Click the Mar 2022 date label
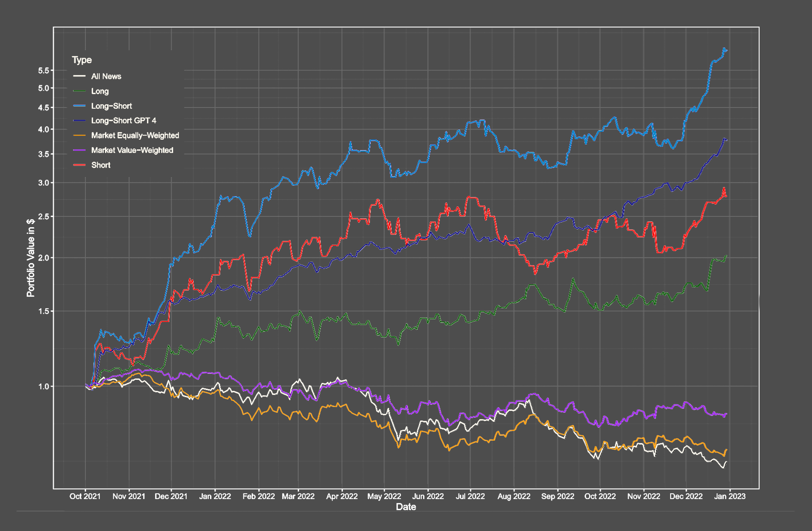The height and width of the screenshot is (531, 812). click(298, 496)
